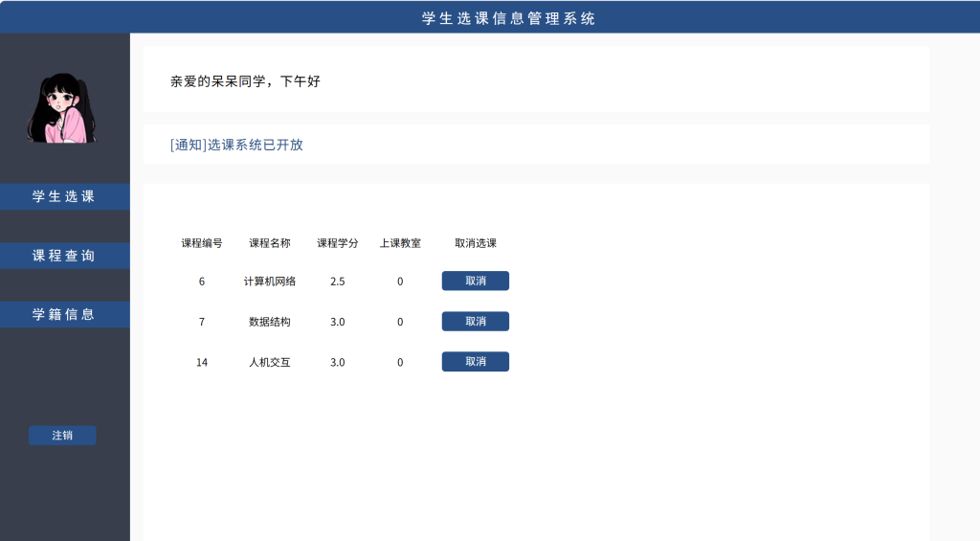Click the student avatar picture
The image size is (980, 541).
coord(62,108)
